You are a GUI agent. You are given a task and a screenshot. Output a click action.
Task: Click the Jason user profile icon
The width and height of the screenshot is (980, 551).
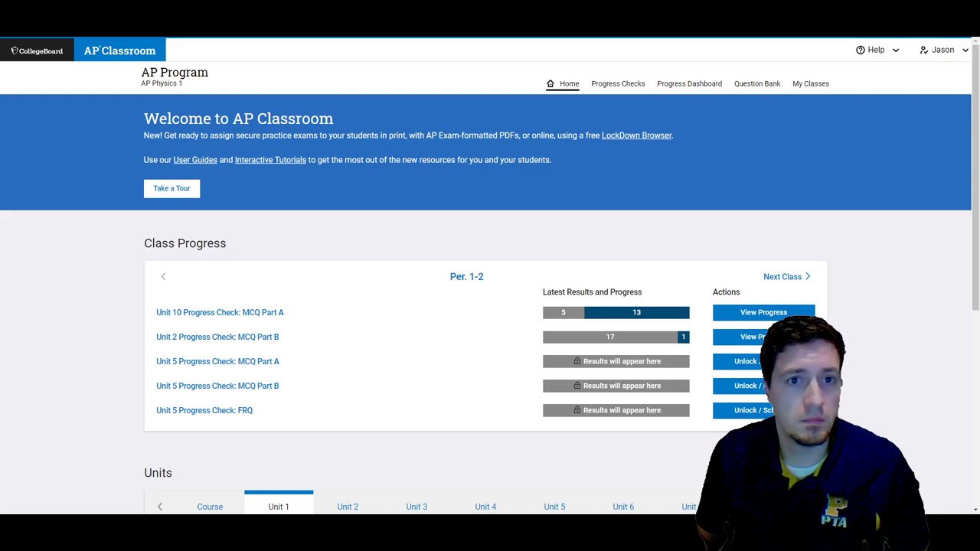pos(924,50)
